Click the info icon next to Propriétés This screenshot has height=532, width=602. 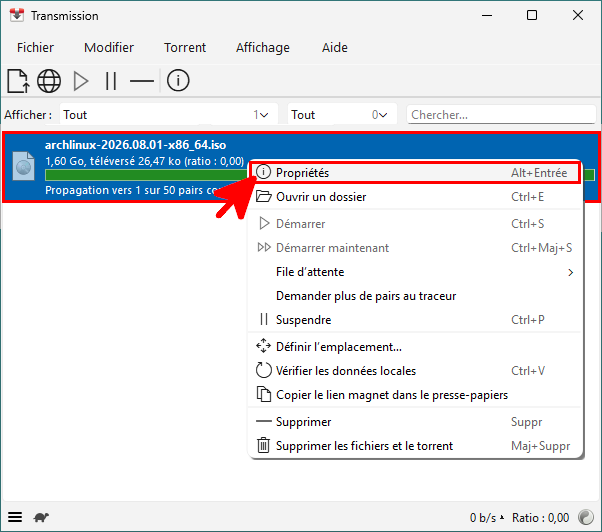pos(263,172)
